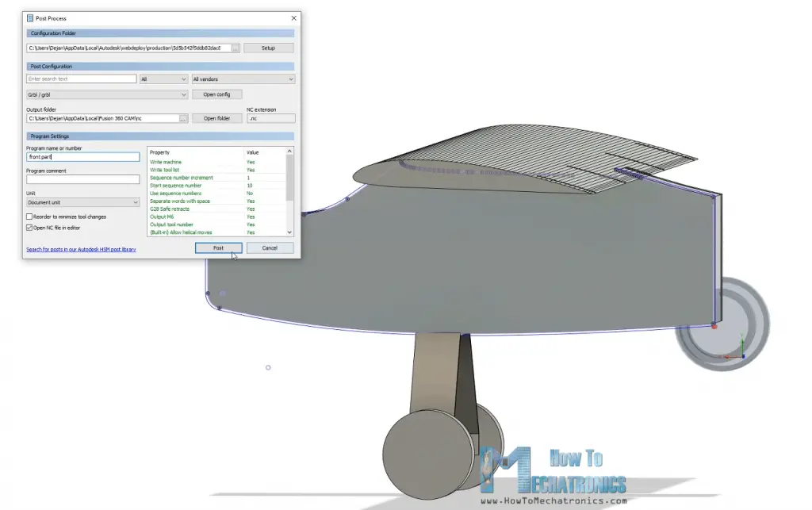The width and height of the screenshot is (812, 510).
Task: Click the Enter search text field
Action: [x=81, y=79]
